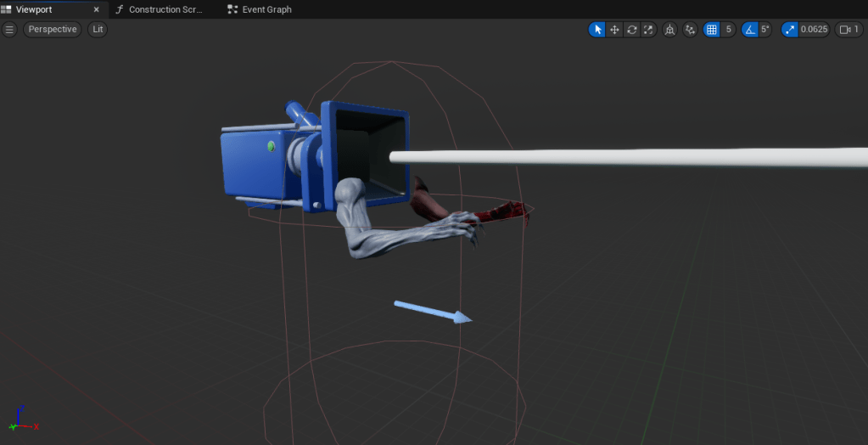Screen dimensions: 868x445
Task: Open the viewport hamburger options menu
Action: pyautogui.click(x=9, y=30)
